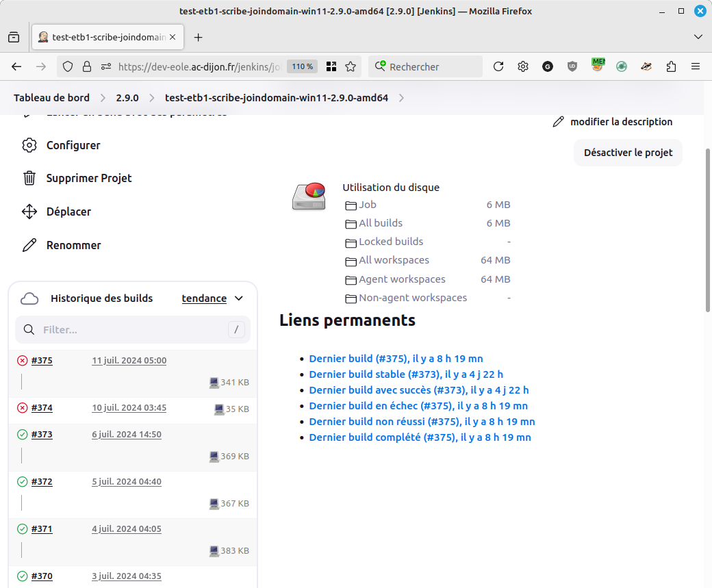Expand breadcrumb chevron after Tableau de bord

click(103, 98)
